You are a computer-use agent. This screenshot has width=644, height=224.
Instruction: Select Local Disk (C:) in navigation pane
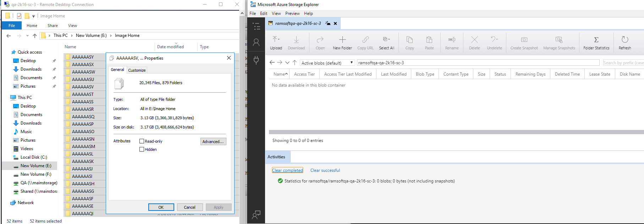tap(33, 157)
